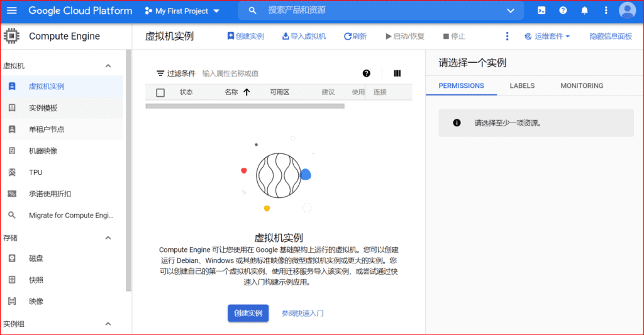Open the 参阅快速入门 link
The height and width of the screenshot is (335, 644).
tap(303, 313)
